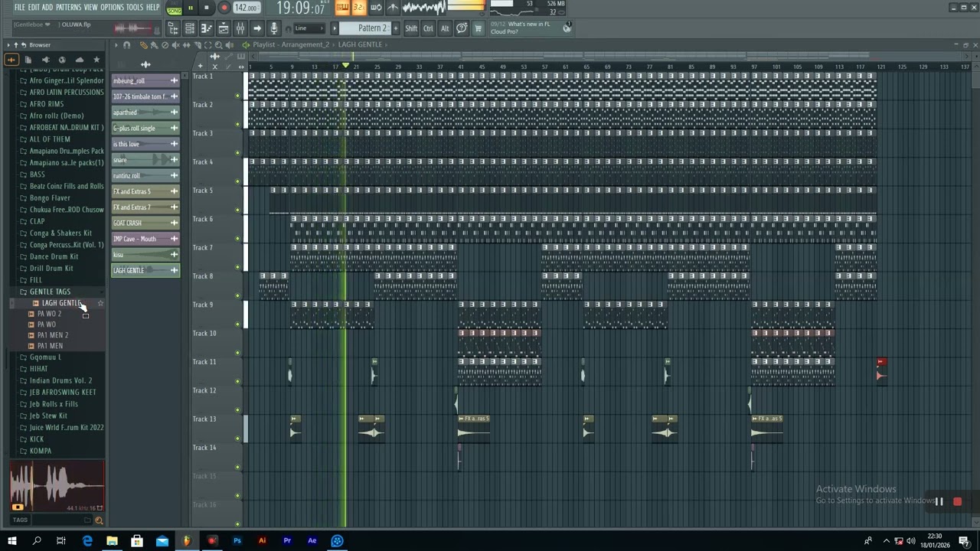This screenshot has width=980, height=551.
Task: Open the help question mark icon
Action: (462, 28)
